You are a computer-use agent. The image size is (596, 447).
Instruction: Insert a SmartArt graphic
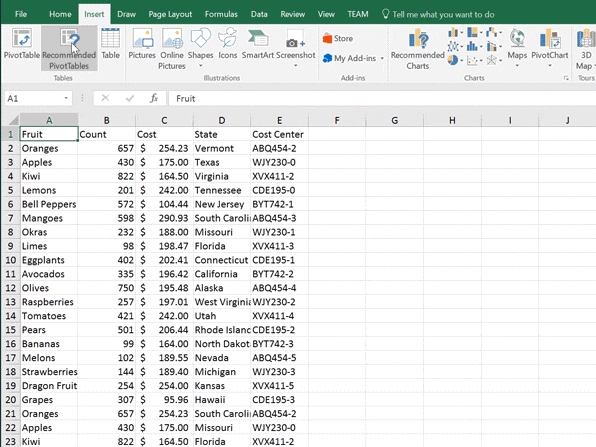click(x=258, y=44)
